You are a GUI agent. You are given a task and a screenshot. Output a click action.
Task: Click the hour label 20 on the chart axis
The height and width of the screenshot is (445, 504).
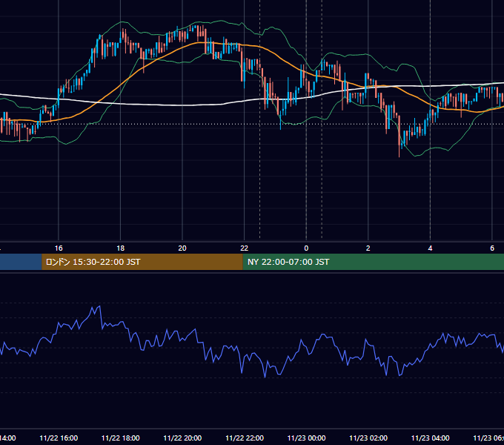pos(182,248)
